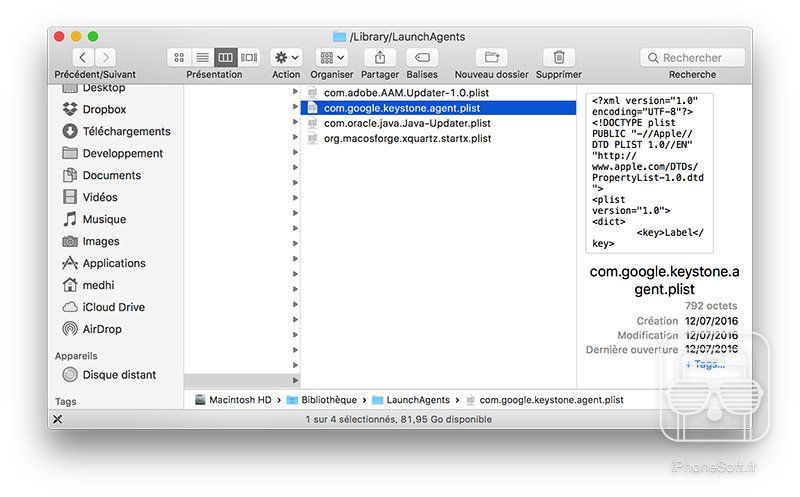Go forward with the Suivant arrow
The width and height of the screenshot is (800, 497).
(x=105, y=58)
